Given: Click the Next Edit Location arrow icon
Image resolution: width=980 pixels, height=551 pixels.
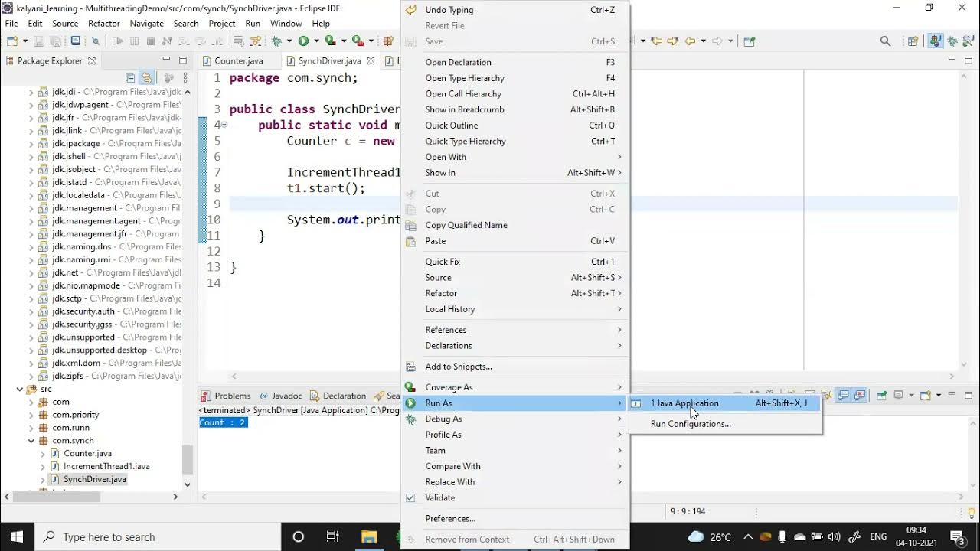Looking at the screenshot, I should 673,41.
